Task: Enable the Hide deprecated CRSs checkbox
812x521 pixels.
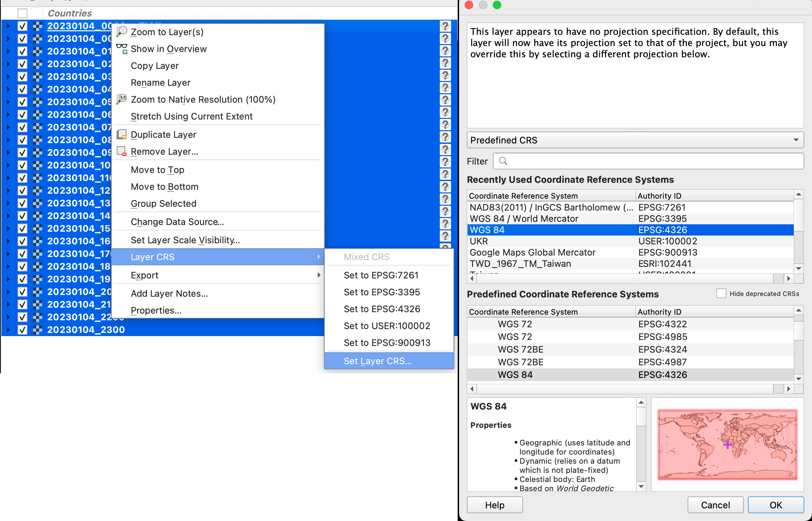Action: point(721,293)
